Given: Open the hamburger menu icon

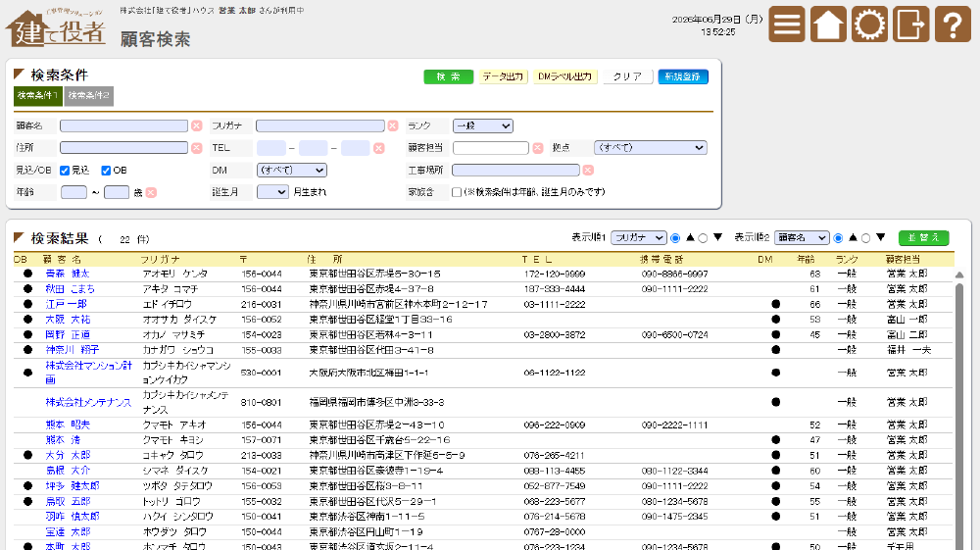Looking at the screenshot, I should pyautogui.click(x=786, y=25).
